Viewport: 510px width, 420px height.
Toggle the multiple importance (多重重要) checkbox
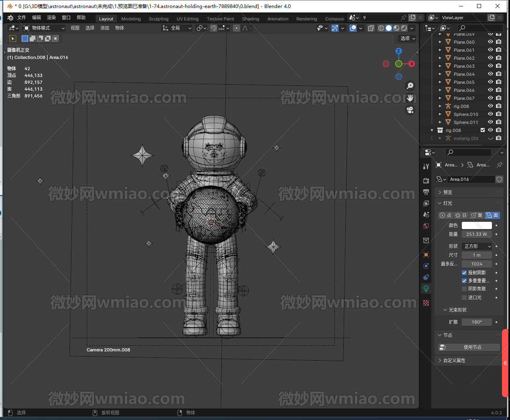(464, 281)
